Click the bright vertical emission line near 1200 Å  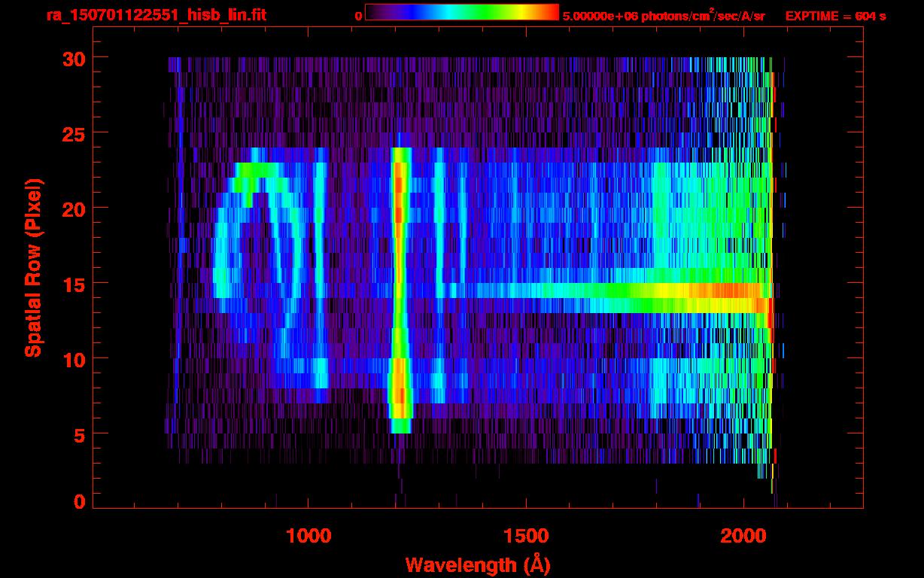[399, 286]
